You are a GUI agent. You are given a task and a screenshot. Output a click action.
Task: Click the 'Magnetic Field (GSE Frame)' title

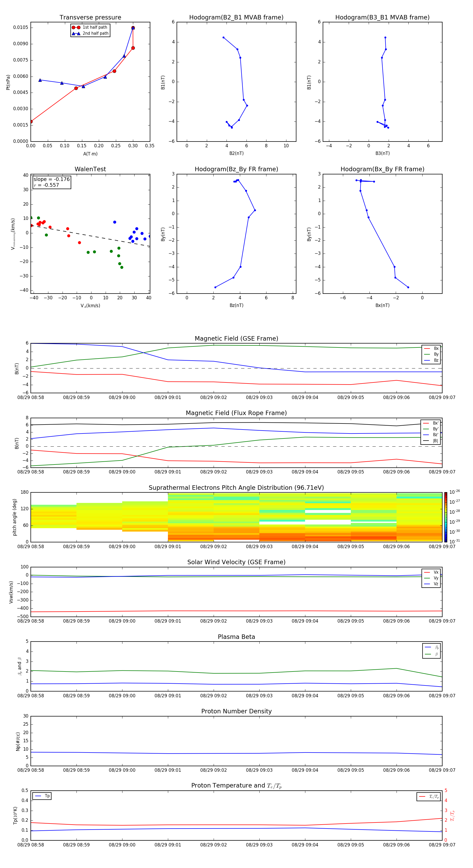coord(236,339)
